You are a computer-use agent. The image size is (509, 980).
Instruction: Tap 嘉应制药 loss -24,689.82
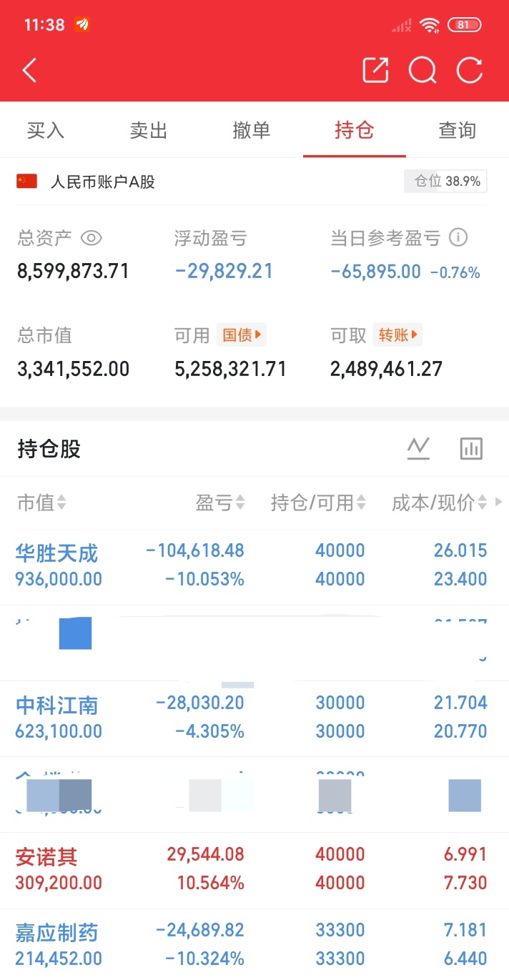[200, 930]
